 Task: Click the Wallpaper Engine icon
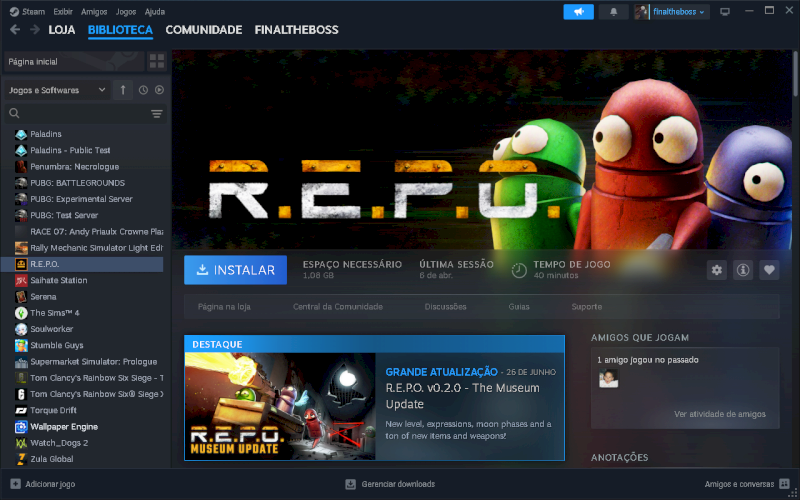21,427
